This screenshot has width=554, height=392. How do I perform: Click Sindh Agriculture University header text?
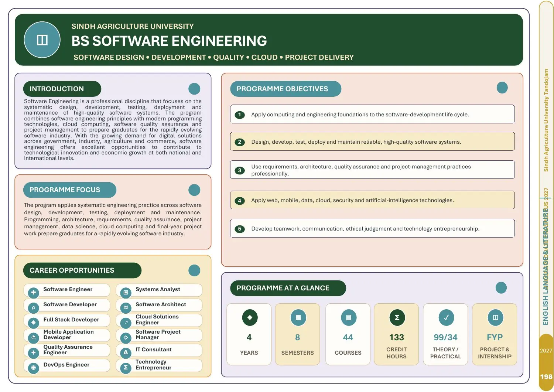point(133,26)
